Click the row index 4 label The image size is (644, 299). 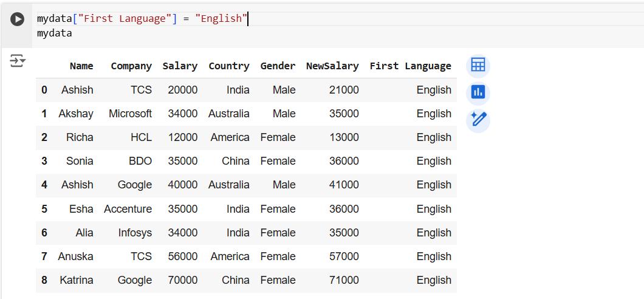click(44, 185)
